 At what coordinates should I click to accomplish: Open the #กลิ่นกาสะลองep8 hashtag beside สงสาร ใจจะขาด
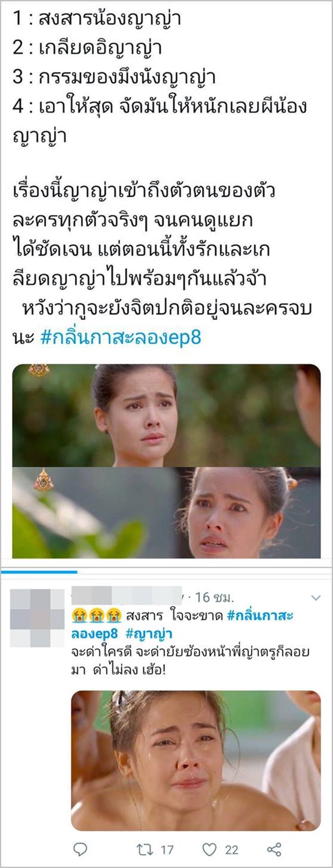pyautogui.click(x=182, y=625)
